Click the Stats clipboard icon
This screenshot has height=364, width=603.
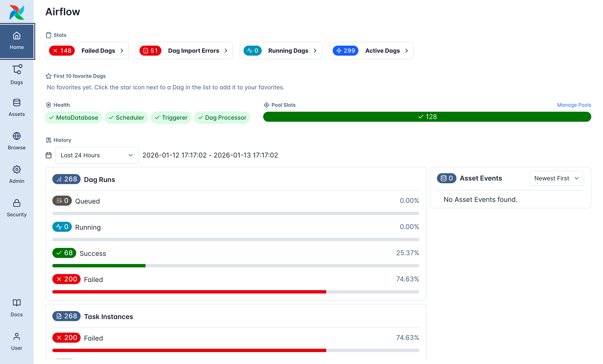48,35
